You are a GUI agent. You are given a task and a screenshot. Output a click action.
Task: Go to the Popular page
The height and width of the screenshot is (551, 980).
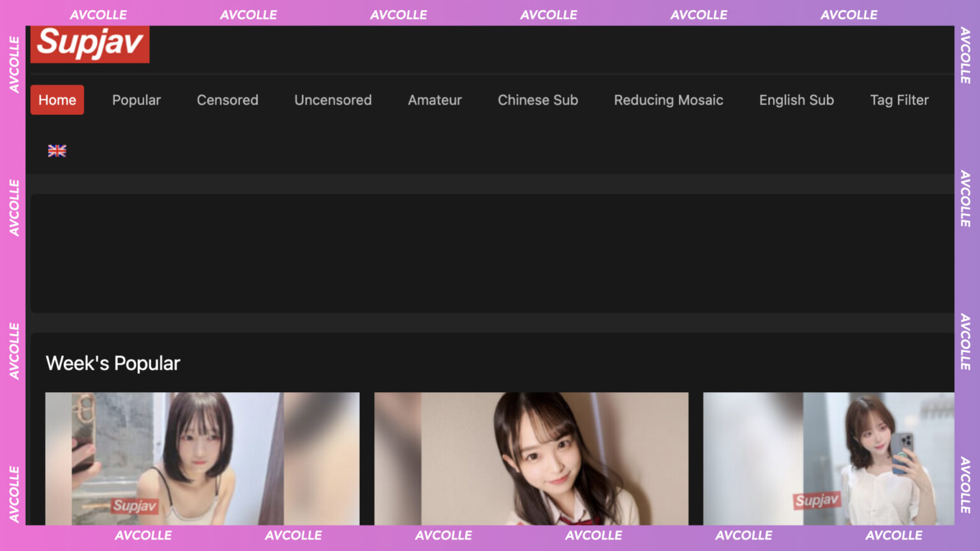[x=136, y=100]
